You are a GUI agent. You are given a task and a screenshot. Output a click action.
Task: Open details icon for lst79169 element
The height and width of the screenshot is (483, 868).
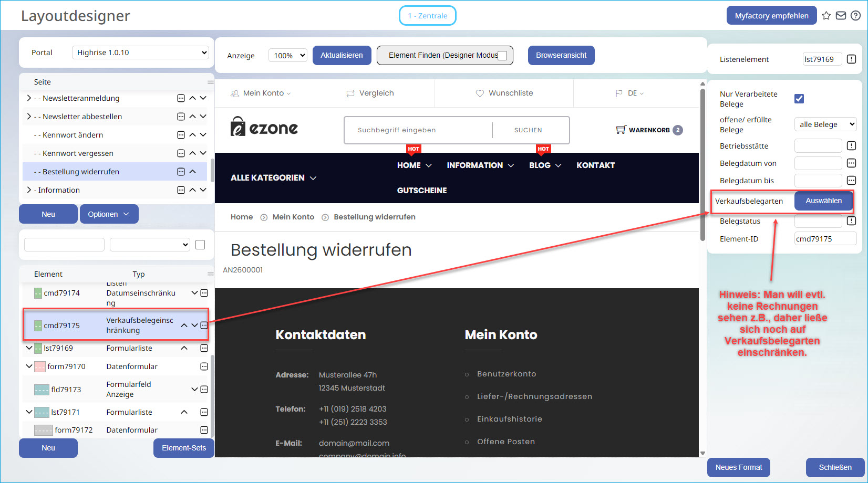point(204,348)
